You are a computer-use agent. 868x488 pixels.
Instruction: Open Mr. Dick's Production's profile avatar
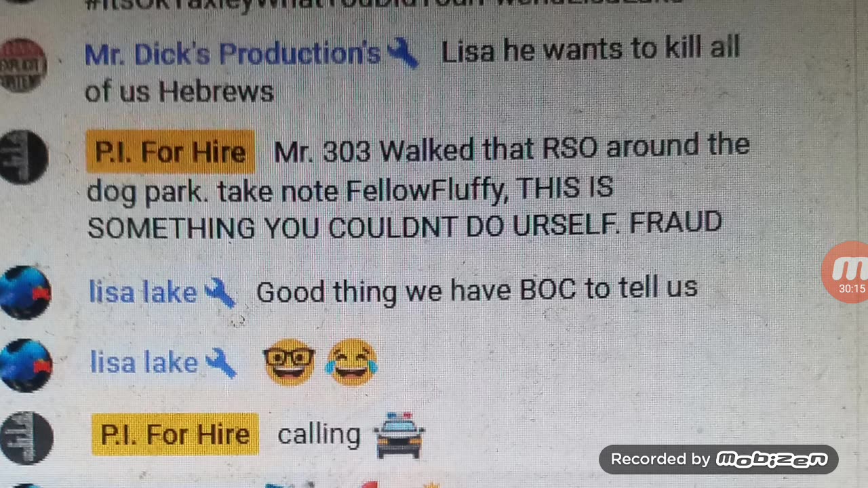[22, 65]
